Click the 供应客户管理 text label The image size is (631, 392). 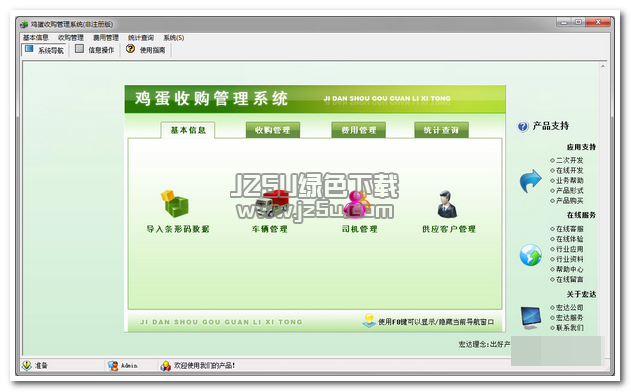449,229
